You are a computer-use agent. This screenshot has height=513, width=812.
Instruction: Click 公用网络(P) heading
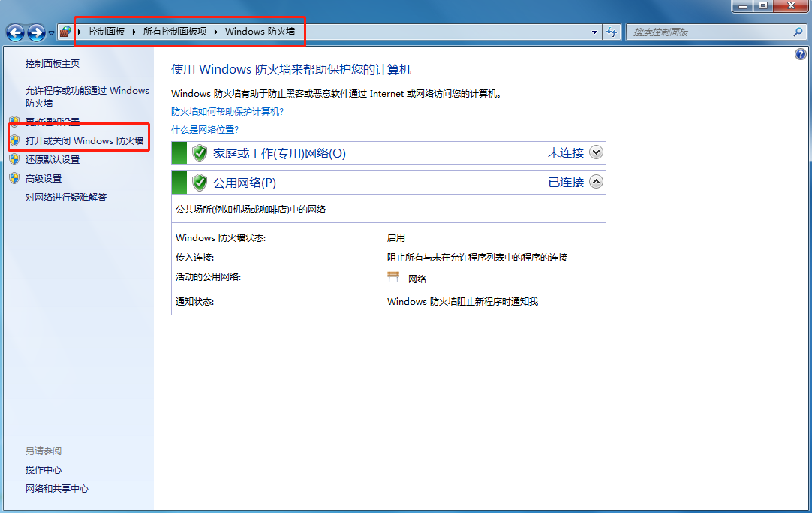pos(245,183)
